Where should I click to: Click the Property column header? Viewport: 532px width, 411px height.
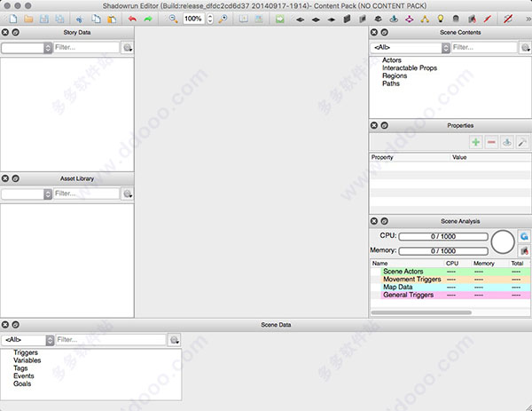410,157
